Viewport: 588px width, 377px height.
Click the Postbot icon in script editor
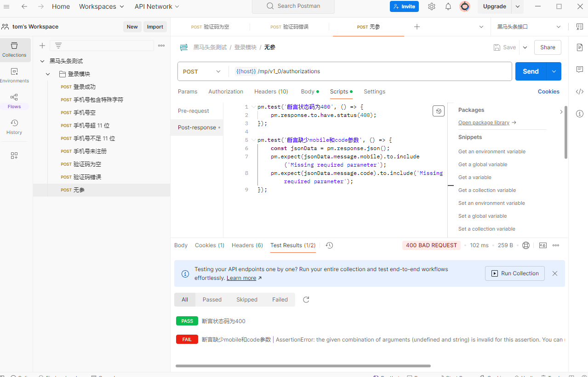click(x=439, y=111)
